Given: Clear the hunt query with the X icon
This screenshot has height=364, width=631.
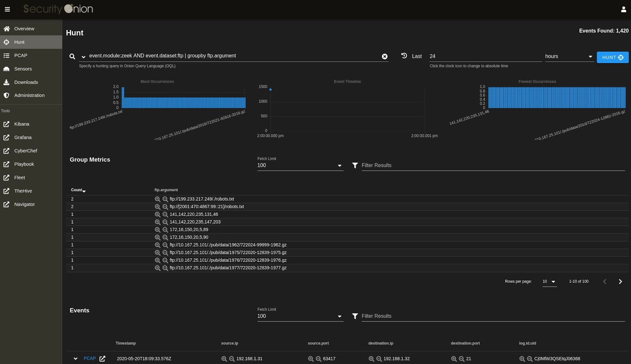Looking at the screenshot, I should 385,56.
